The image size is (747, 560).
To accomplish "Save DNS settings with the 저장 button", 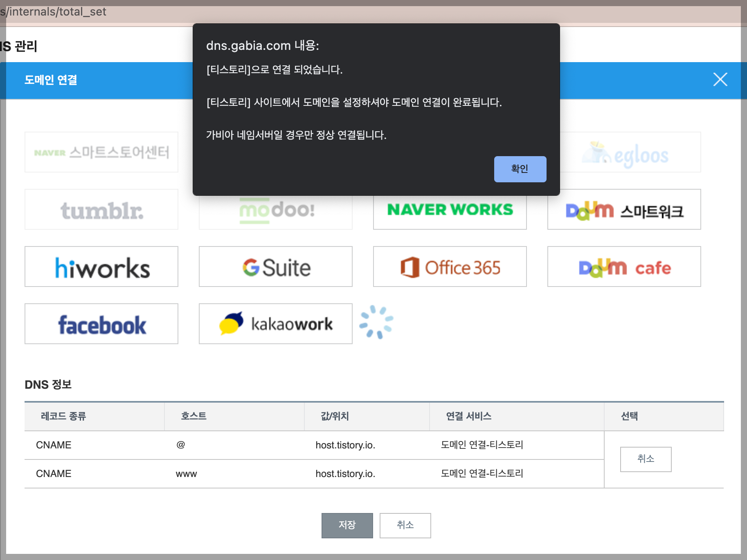I will click(x=347, y=526).
